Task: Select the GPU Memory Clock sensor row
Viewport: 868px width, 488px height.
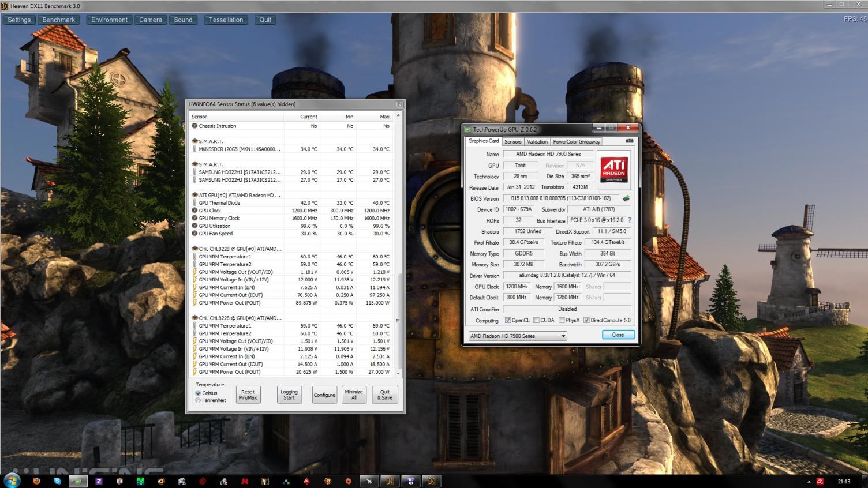Action: click(291, 218)
